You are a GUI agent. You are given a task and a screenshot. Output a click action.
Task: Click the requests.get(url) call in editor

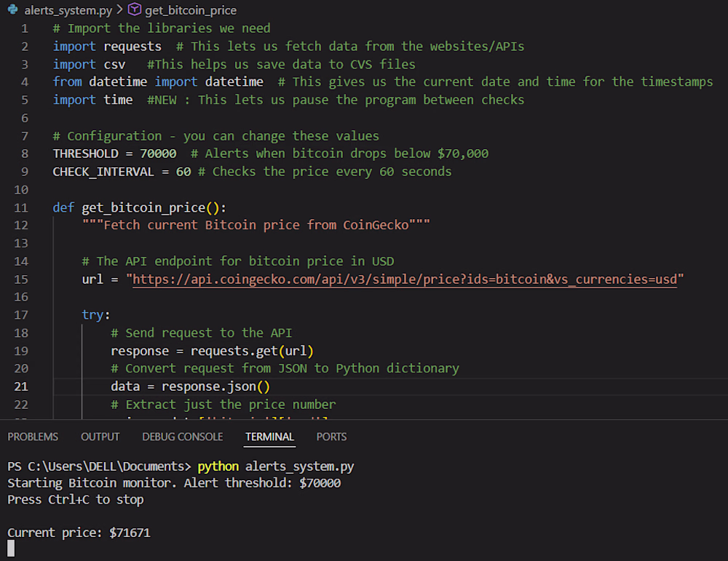pyautogui.click(x=252, y=351)
